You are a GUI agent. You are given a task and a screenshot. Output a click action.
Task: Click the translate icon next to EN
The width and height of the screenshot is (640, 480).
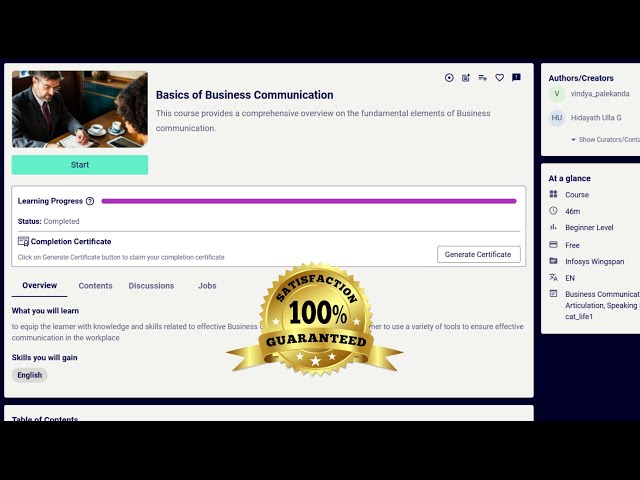coord(553,277)
